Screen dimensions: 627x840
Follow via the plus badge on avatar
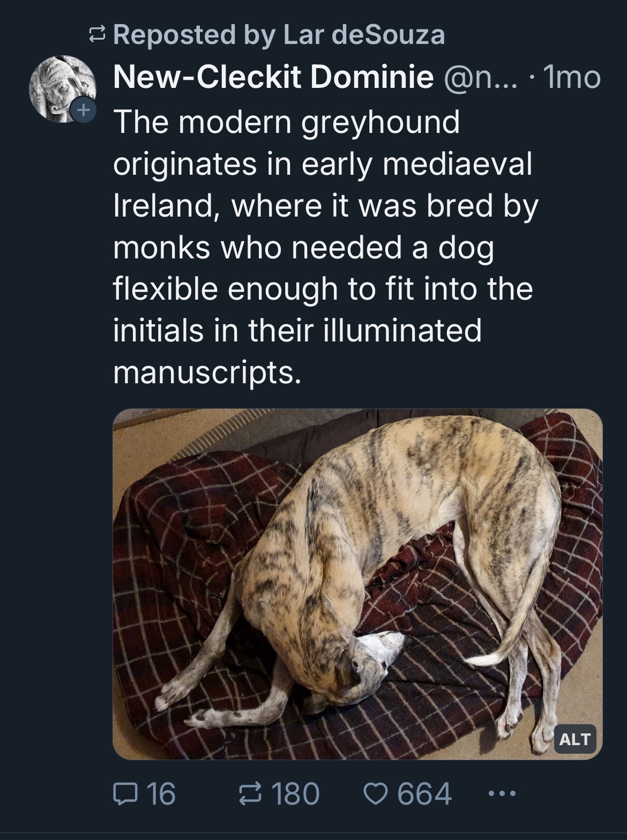click(x=83, y=110)
